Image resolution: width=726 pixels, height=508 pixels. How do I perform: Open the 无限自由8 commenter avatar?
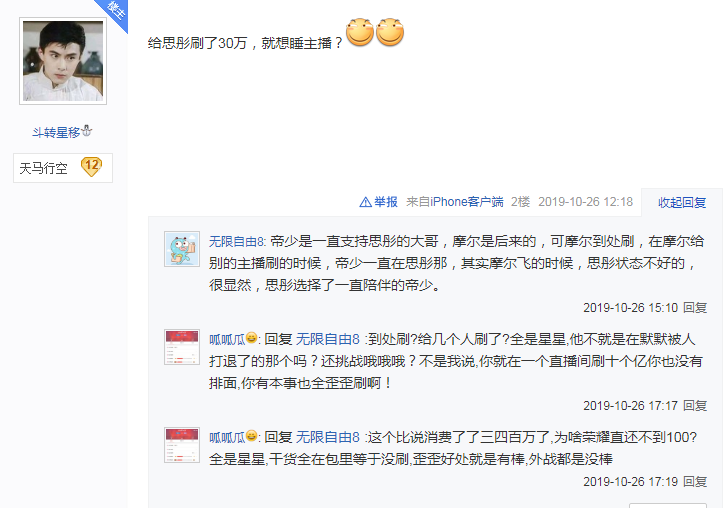tap(182, 249)
